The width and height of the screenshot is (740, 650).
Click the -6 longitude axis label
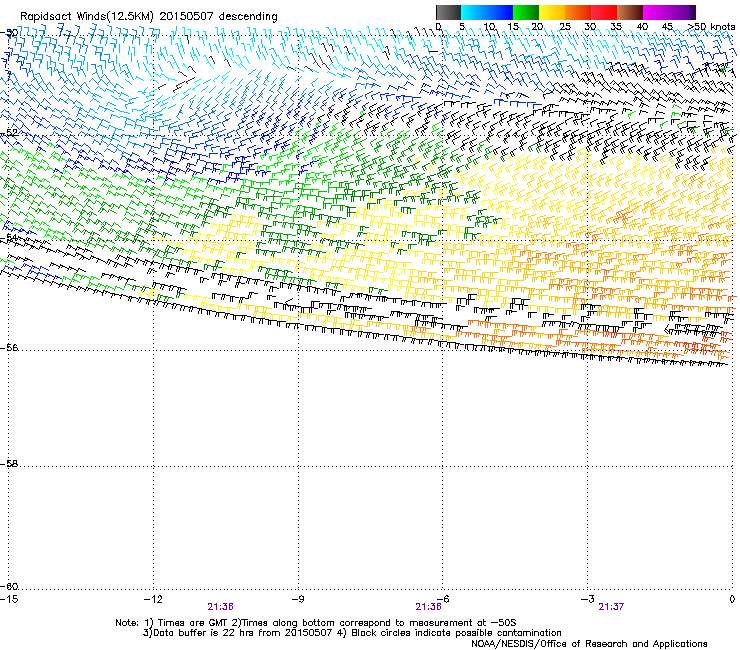pos(442,599)
